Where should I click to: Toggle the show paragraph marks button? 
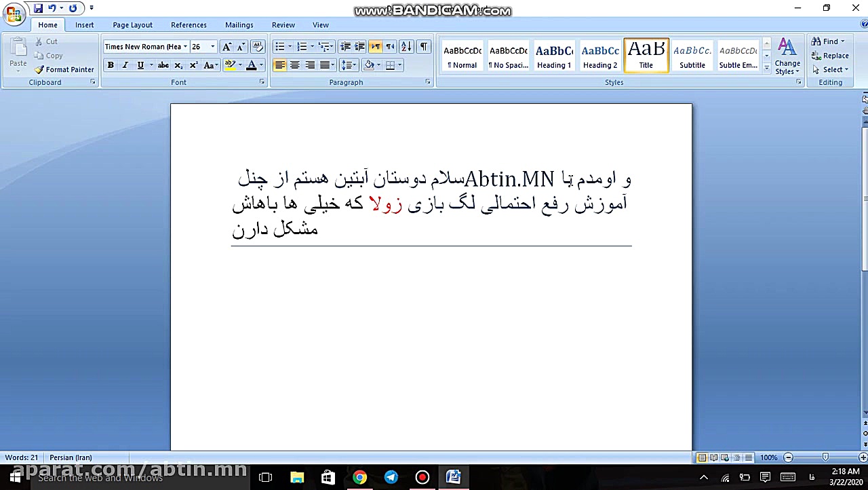click(424, 46)
